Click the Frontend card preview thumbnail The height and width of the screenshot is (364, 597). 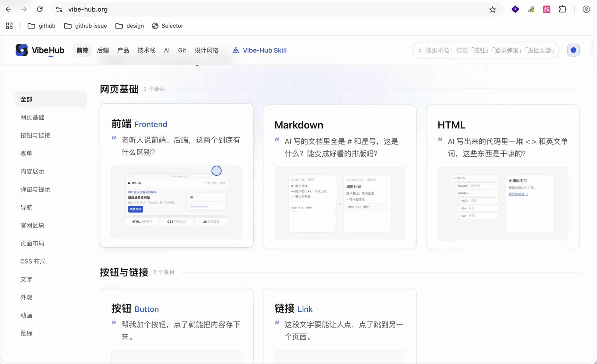click(176, 202)
